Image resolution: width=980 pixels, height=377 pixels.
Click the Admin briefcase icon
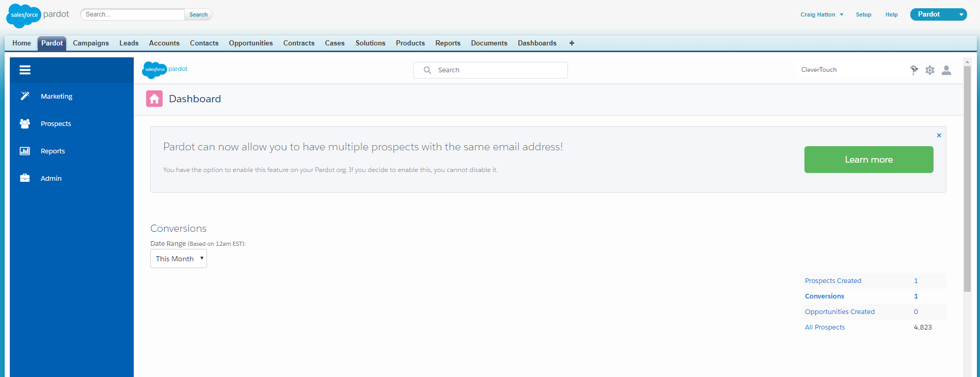[25, 178]
